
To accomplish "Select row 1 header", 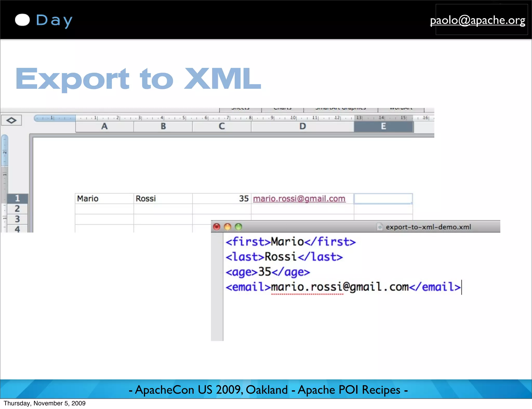I will (x=17, y=198).
